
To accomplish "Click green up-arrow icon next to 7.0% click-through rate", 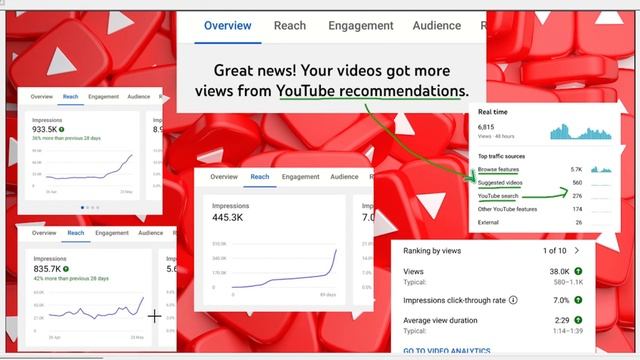I will tap(578, 300).
